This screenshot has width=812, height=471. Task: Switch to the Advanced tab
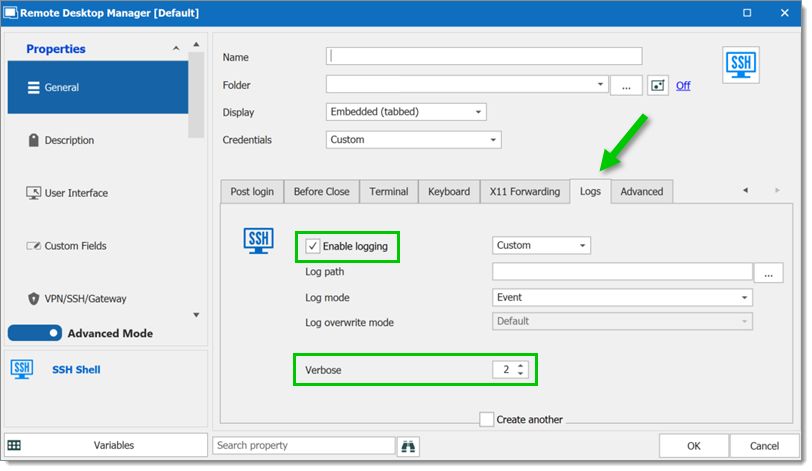tap(642, 192)
